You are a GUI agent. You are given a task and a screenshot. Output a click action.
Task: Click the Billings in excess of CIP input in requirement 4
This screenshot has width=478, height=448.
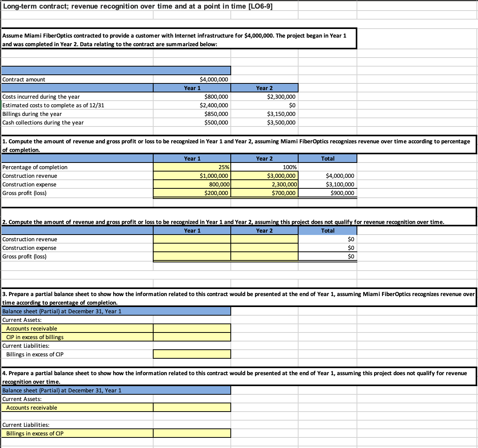coord(192,433)
